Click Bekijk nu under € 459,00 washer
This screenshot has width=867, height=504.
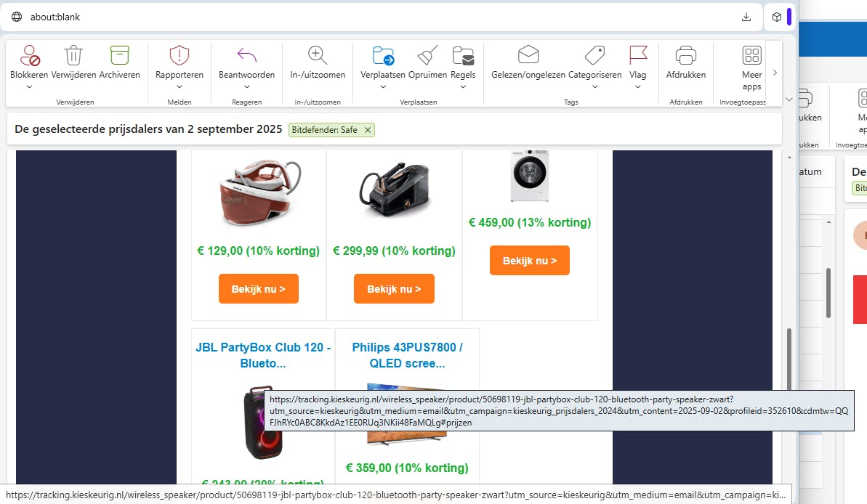pos(529,260)
